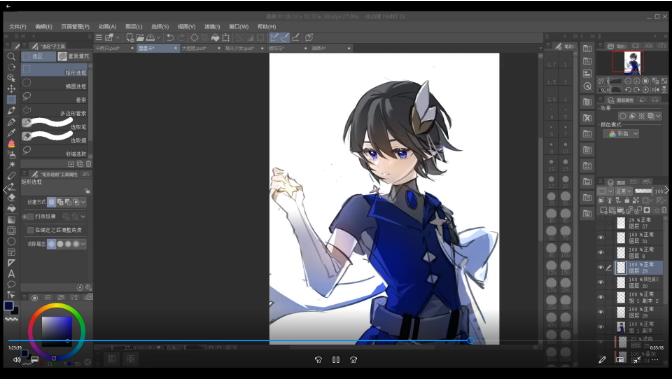Select the magnifier zoom tool

tap(12, 56)
